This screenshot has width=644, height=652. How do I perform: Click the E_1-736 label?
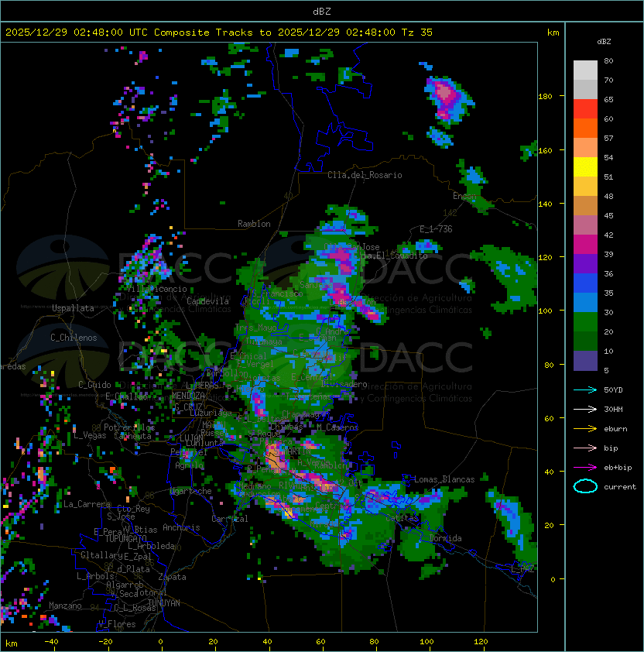click(436, 229)
